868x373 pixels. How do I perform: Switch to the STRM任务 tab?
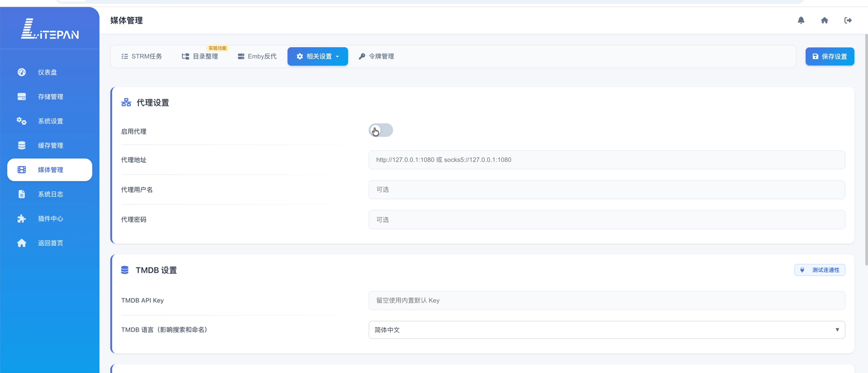[x=142, y=56]
